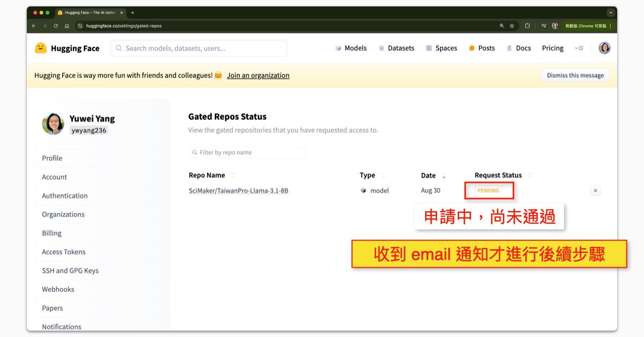Cancel the SciMaker access request with the X button
The width and height of the screenshot is (644, 337).
click(x=595, y=191)
